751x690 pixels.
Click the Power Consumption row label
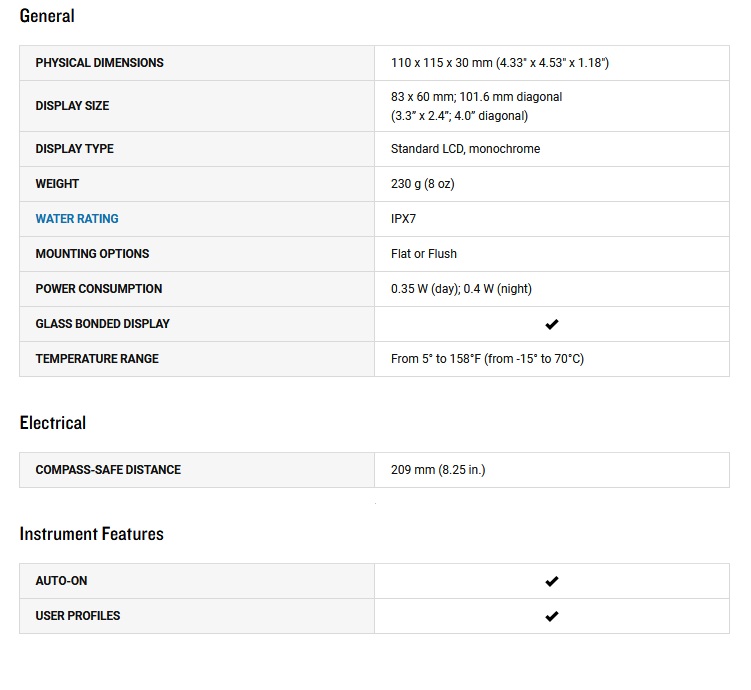(98, 289)
